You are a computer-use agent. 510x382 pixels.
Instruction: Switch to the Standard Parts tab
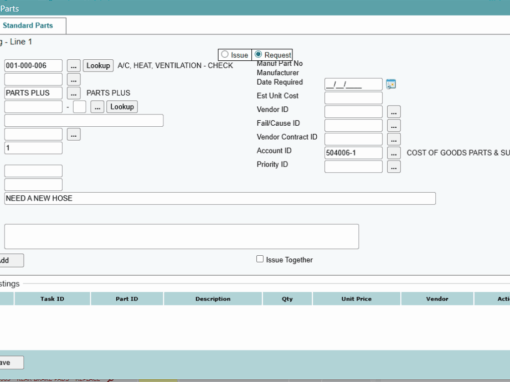28,25
